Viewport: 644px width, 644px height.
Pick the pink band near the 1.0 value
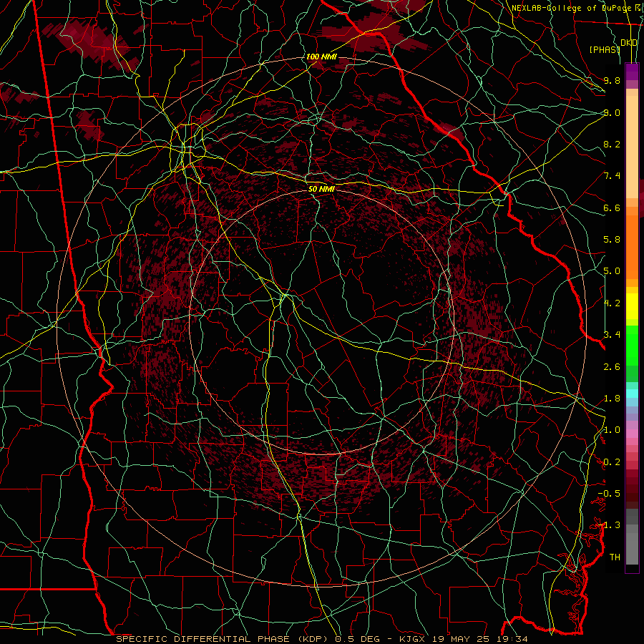tap(632, 434)
